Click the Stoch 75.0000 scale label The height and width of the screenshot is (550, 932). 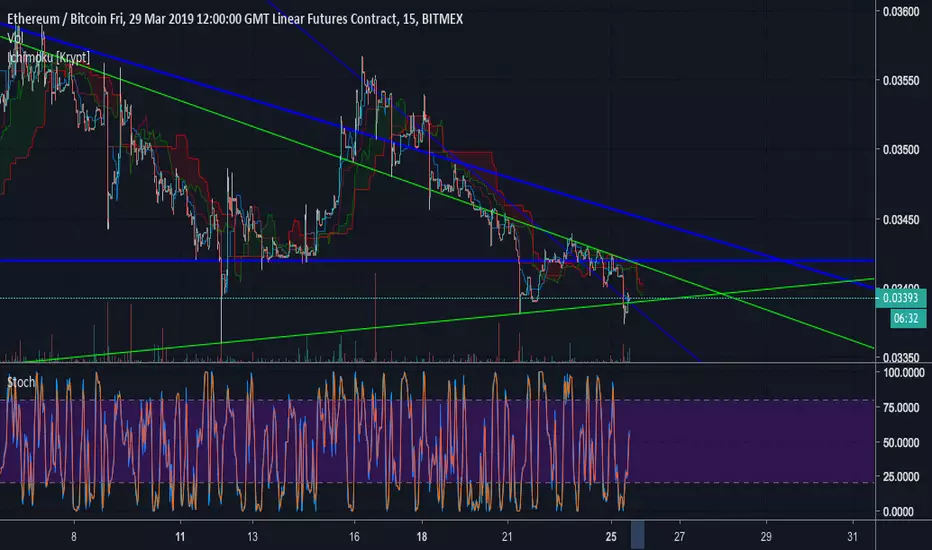[901, 408]
